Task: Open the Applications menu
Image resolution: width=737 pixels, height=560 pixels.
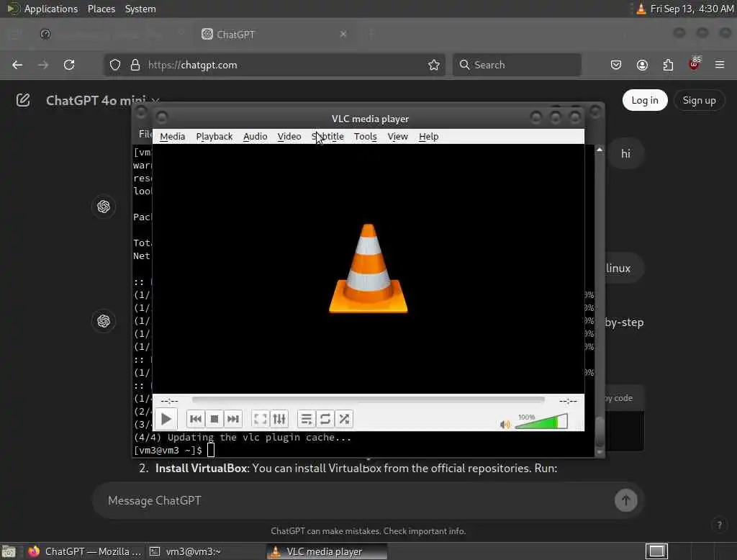Action: [51, 9]
